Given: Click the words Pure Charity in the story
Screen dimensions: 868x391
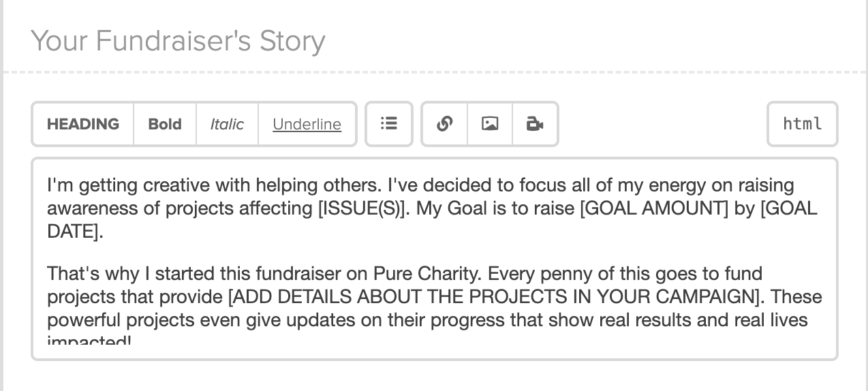Looking at the screenshot, I should tap(427, 274).
